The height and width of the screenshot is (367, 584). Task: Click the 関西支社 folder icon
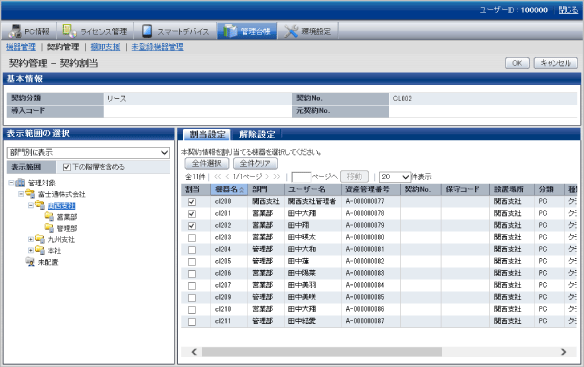pos(40,205)
